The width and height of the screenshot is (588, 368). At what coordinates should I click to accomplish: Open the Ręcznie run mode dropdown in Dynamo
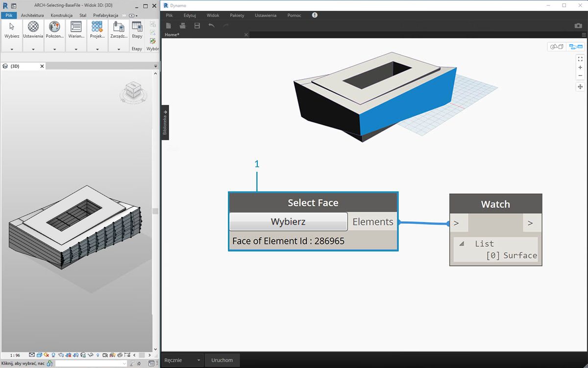[x=182, y=360]
